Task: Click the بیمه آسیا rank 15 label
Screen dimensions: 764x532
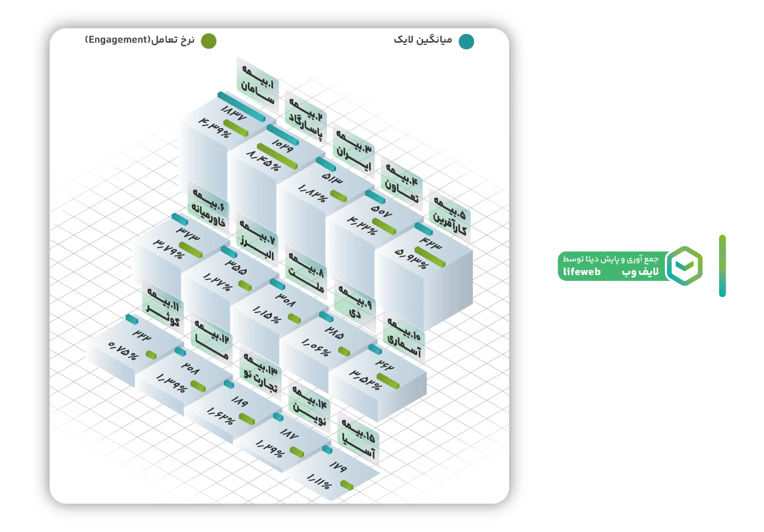Action: tap(358, 440)
